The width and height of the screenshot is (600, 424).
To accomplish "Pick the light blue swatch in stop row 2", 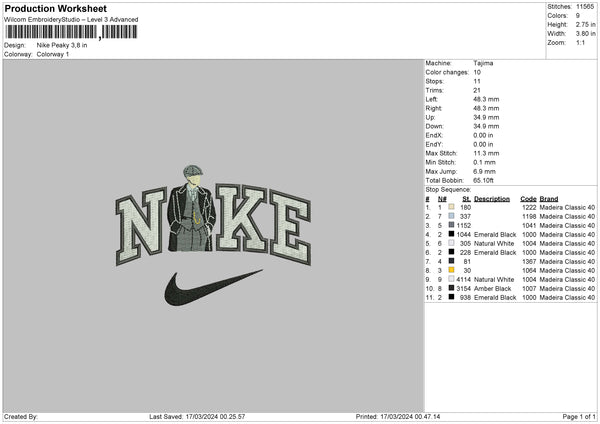I will [452, 216].
